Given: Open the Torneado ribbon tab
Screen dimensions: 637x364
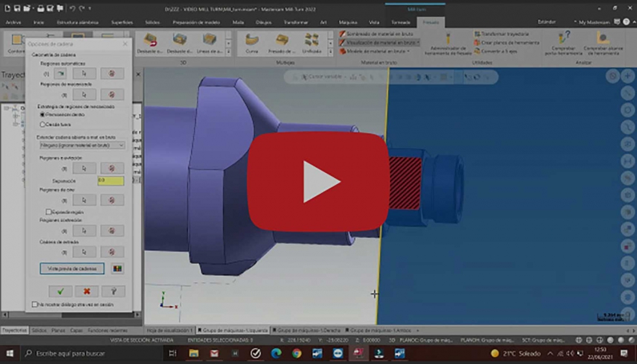Looking at the screenshot, I should click(400, 22).
